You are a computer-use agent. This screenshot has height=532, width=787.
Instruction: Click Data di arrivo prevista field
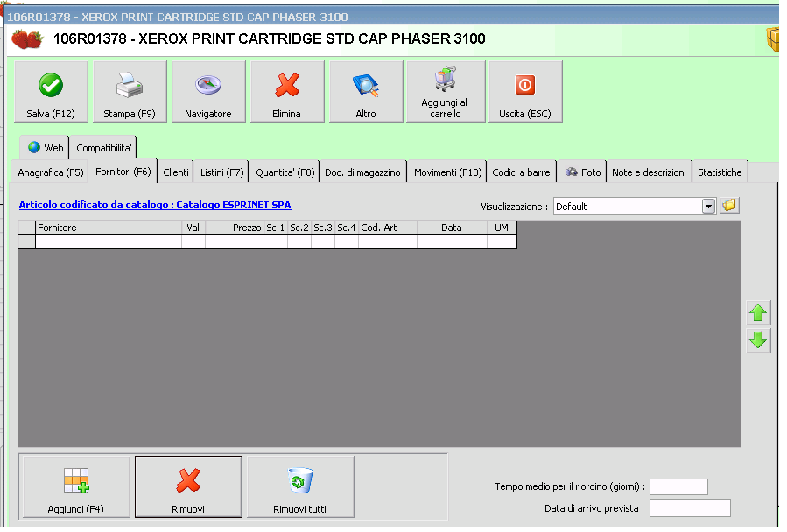(x=690, y=507)
